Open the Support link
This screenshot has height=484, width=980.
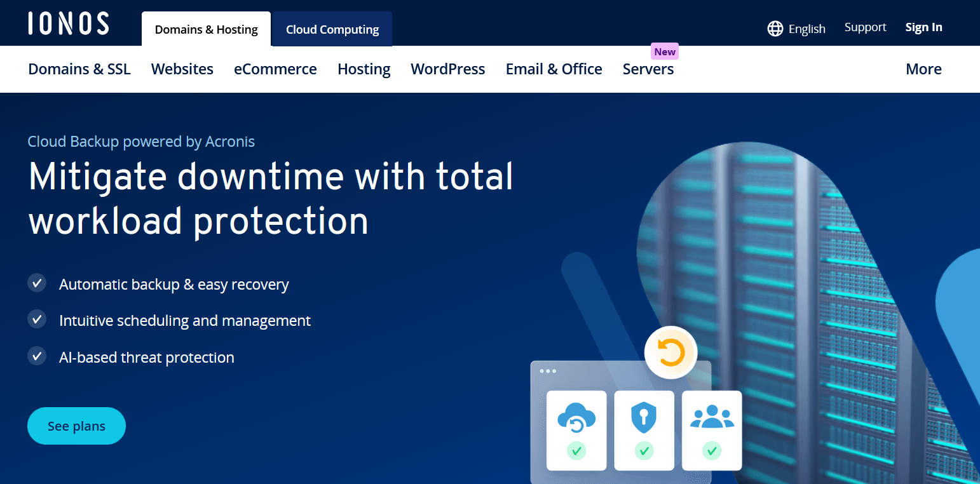[x=865, y=27]
